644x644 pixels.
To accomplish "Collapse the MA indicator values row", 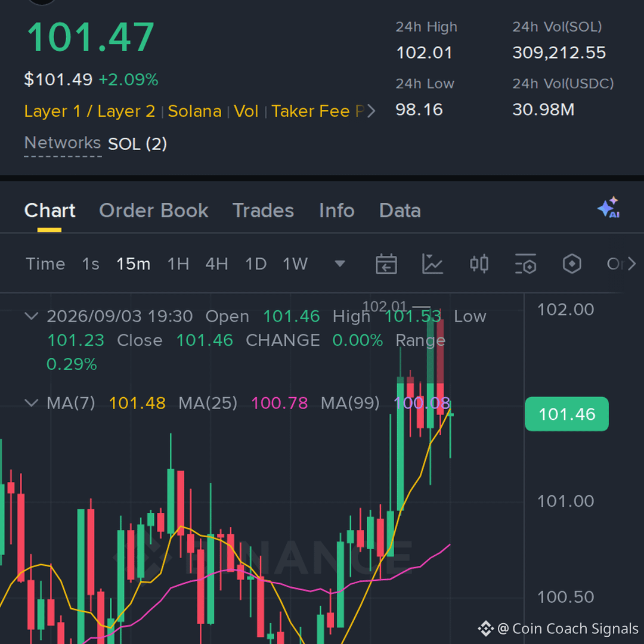I will [32, 402].
